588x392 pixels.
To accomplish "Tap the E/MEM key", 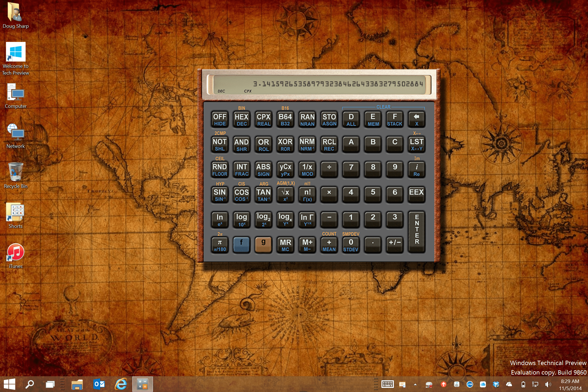I will point(373,120).
